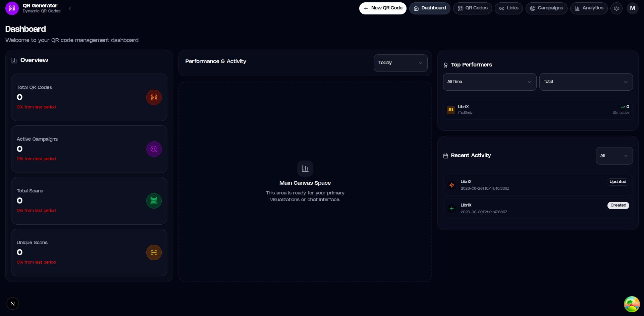This screenshot has height=316, width=644.
Task: Open the user avatar M menu
Action: pyautogui.click(x=633, y=8)
